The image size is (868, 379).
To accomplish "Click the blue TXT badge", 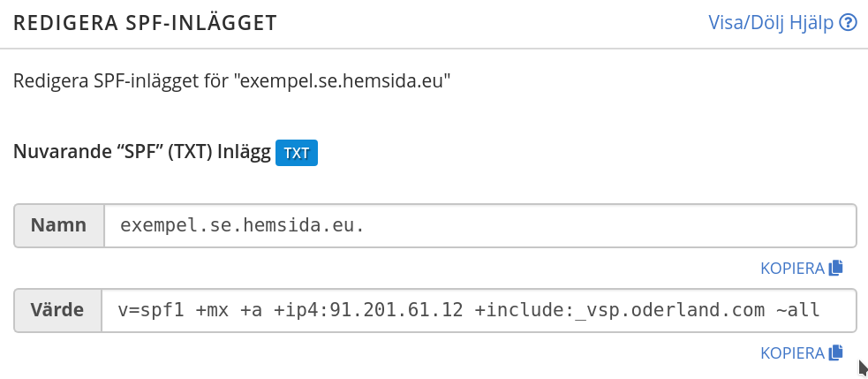I will click(x=297, y=152).
